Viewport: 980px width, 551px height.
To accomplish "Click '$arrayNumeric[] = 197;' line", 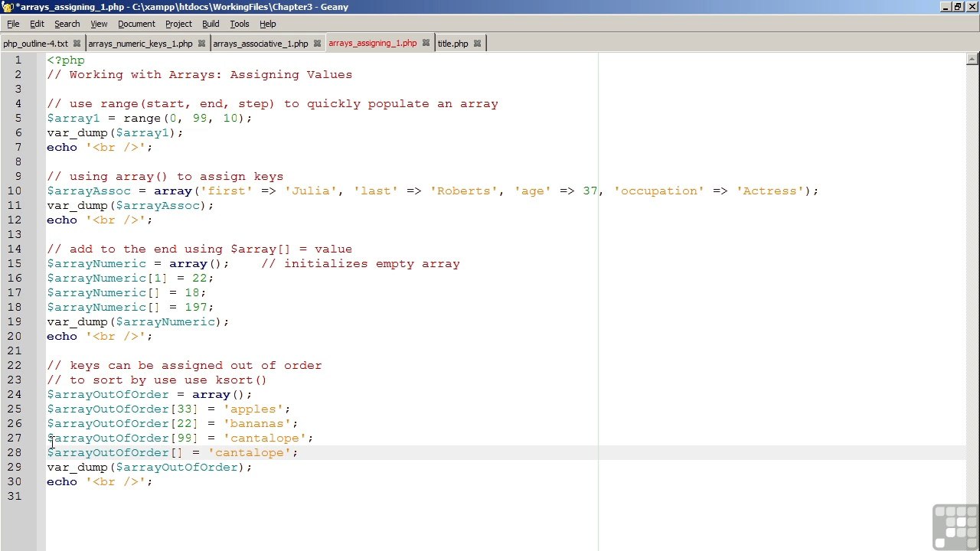I will coord(130,307).
